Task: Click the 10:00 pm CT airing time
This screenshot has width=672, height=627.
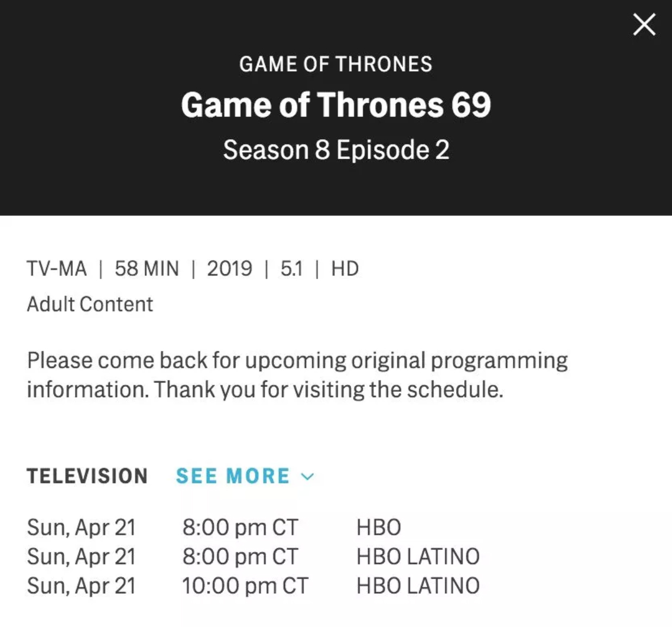Action: (245, 586)
